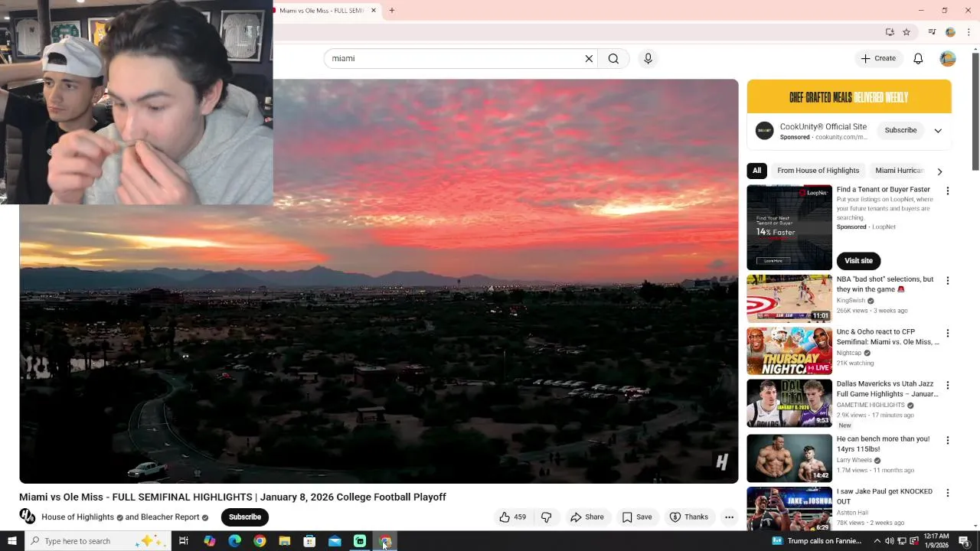
Task: Open Jake Paul KNOCKED OUT video thumbnail
Action: pos(789,510)
